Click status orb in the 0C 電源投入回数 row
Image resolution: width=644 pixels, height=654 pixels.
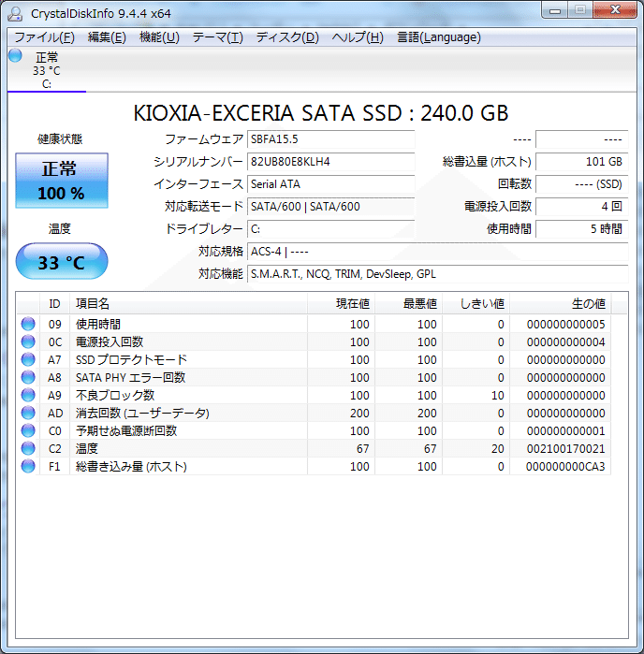tap(28, 342)
